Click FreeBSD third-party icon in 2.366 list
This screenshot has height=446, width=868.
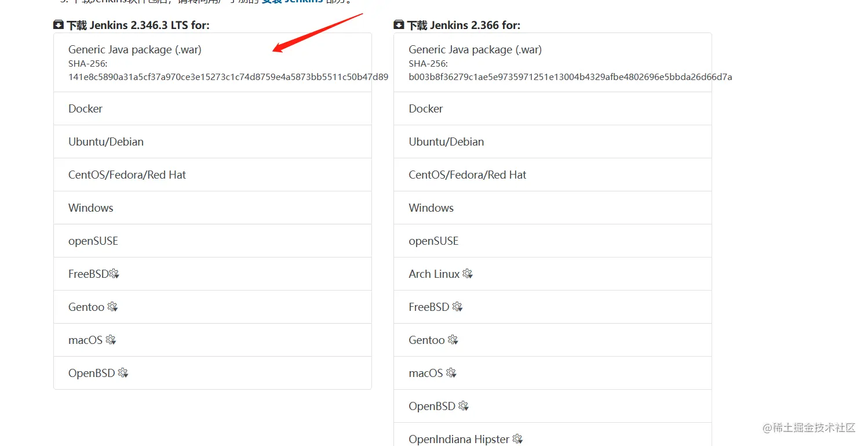coord(457,307)
